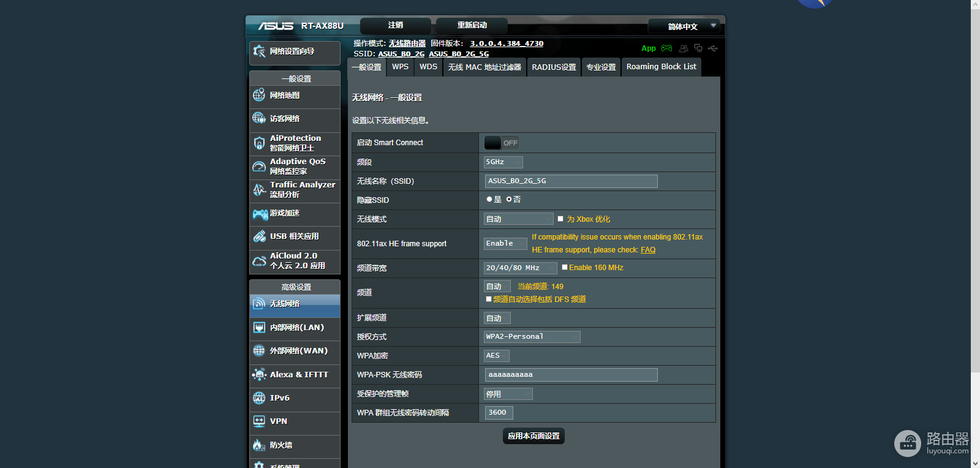Image resolution: width=980 pixels, height=468 pixels.
Task: Open the extension channel 自动 dropdown
Action: click(x=497, y=319)
